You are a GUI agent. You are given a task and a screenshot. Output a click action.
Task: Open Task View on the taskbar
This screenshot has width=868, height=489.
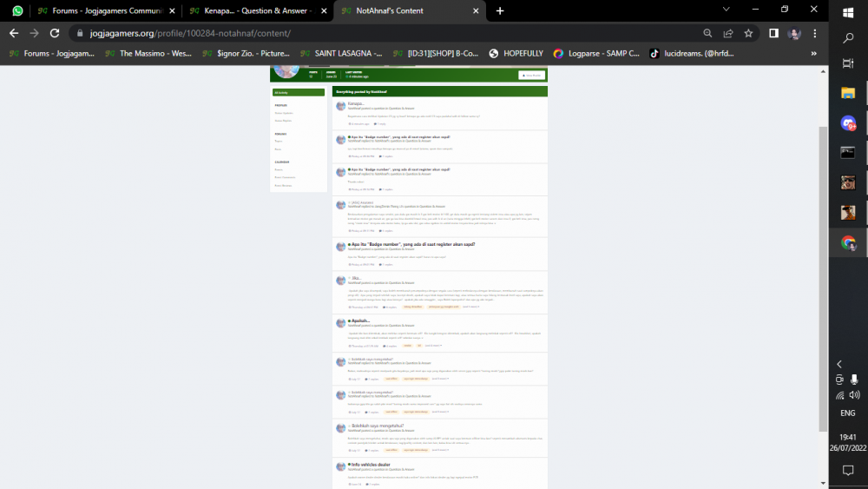(x=847, y=63)
